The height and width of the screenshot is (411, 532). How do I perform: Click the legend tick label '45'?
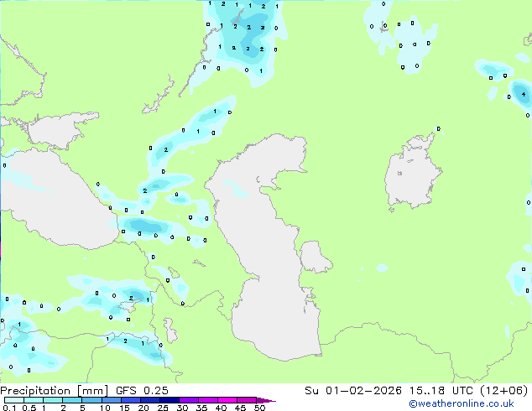click(240, 408)
